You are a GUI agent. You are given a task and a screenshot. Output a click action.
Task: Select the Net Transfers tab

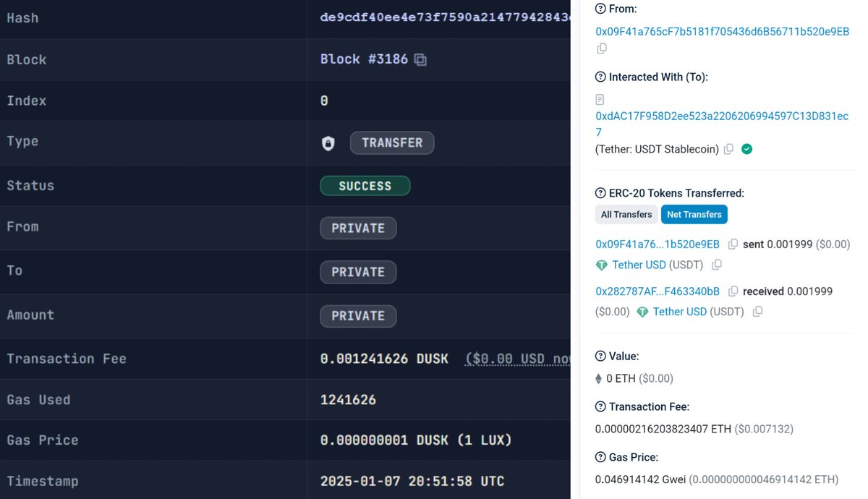tap(694, 214)
